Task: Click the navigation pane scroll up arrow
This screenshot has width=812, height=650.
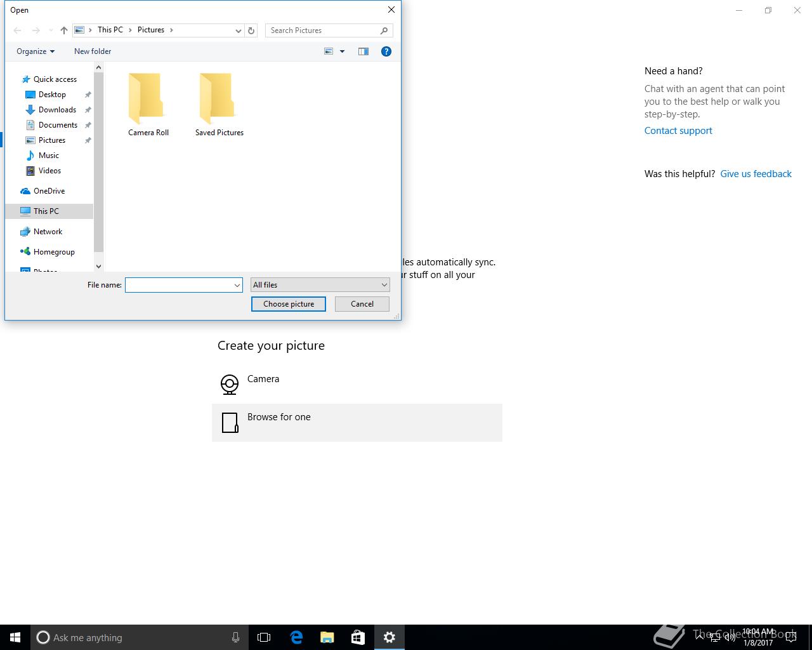Action: (98, 67)
